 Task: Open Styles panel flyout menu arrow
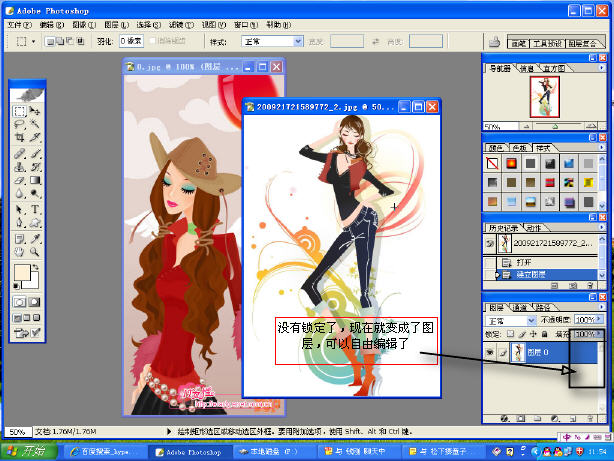(601, 148)
